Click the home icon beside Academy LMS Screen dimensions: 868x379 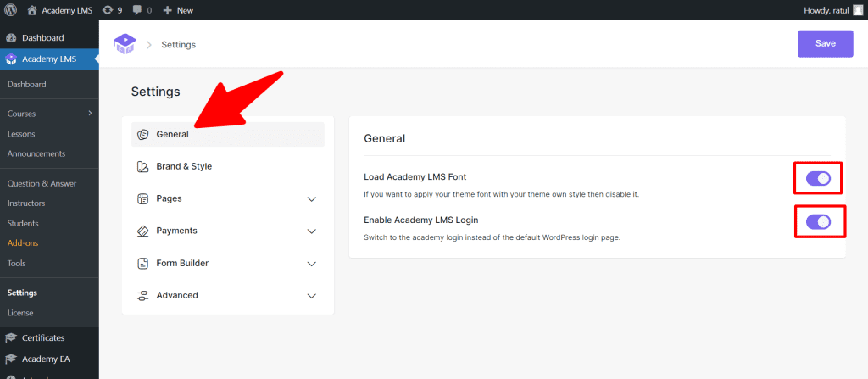(x=33, y=10)
